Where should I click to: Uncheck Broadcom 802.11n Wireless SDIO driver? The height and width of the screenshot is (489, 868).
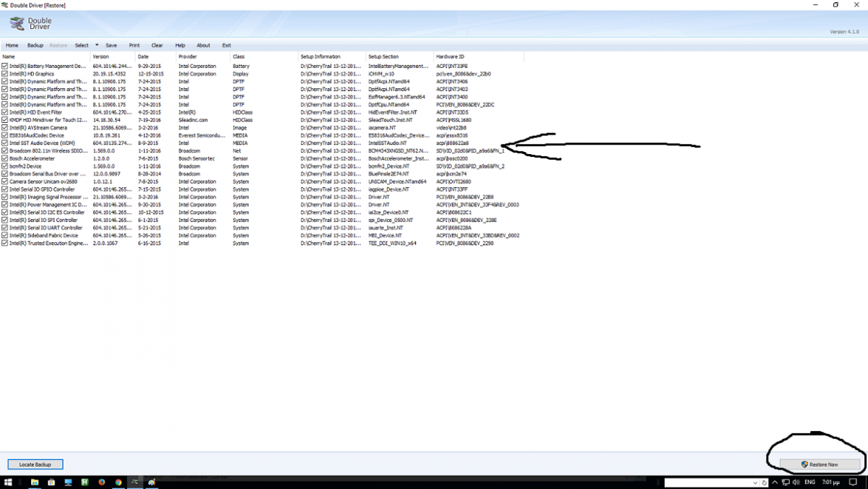pos(5,150)
